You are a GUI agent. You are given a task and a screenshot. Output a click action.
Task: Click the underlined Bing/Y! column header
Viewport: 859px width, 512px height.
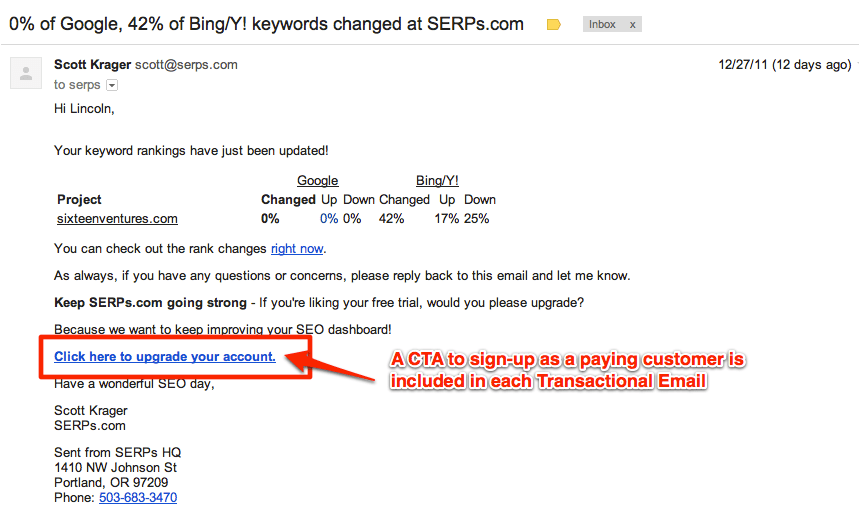[437, 181]
